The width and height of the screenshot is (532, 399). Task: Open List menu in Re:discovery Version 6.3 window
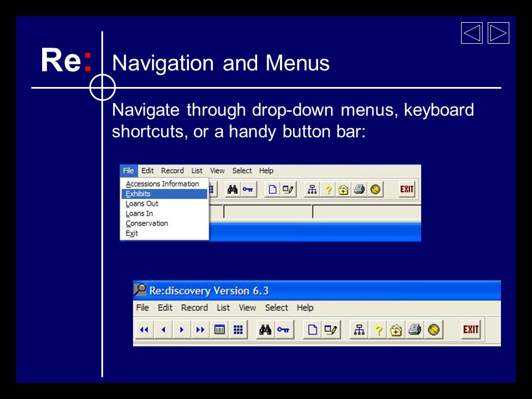tap(223, 308)
